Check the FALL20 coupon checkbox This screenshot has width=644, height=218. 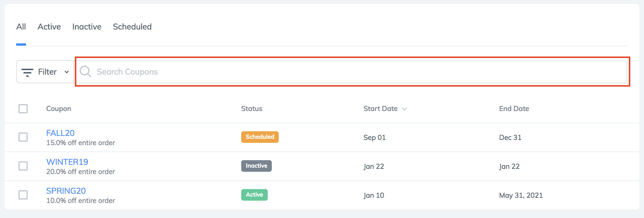pyautogui.click(x=23, y=137)
